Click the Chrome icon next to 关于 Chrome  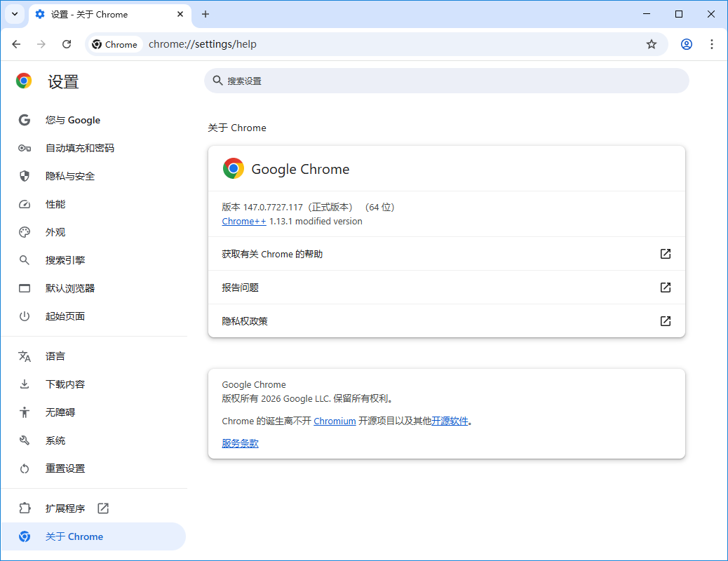coord(25,536)
